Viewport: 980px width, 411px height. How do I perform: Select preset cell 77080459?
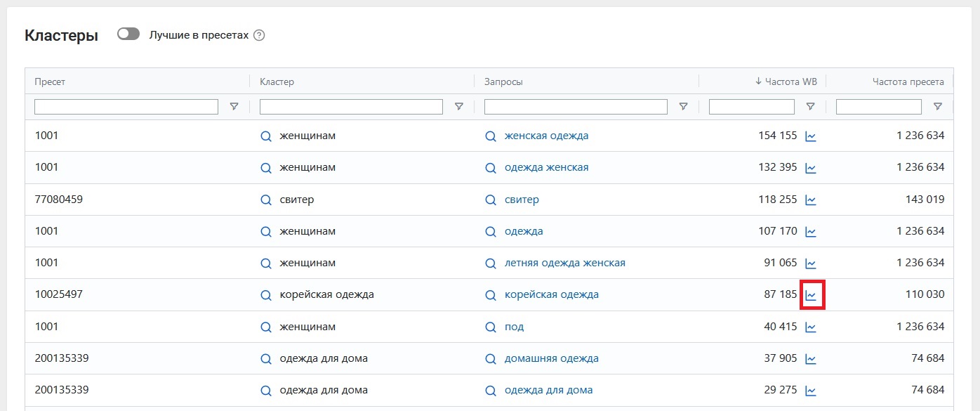(x=58, y=200)
